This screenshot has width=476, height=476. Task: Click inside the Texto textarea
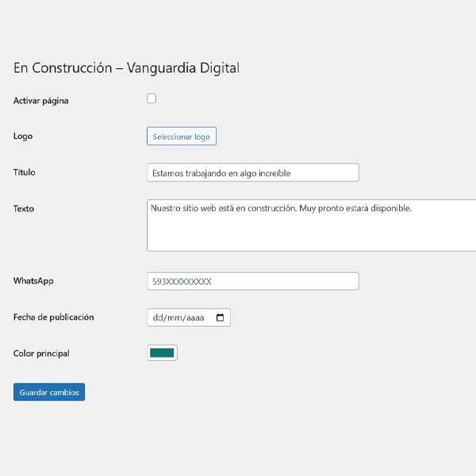pyautogui.click(x=311, y=230)
